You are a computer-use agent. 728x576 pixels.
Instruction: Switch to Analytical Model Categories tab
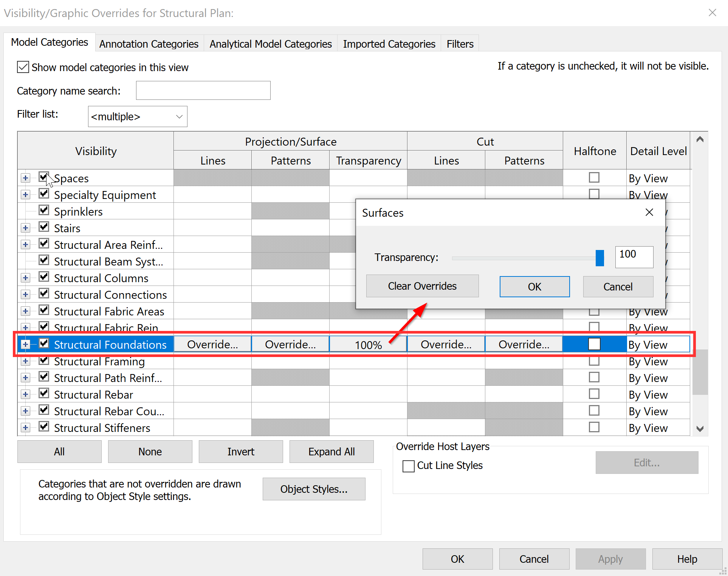[x=270, y=43]
